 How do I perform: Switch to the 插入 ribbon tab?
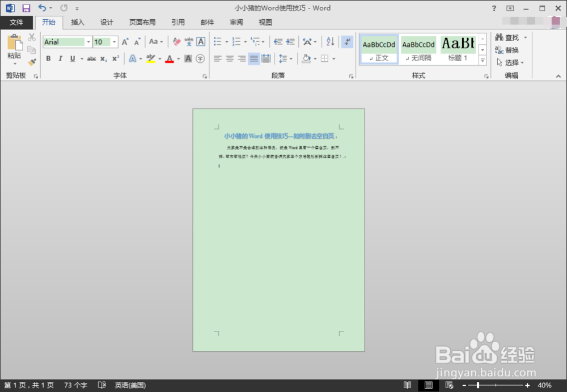[x=78, y=22]
